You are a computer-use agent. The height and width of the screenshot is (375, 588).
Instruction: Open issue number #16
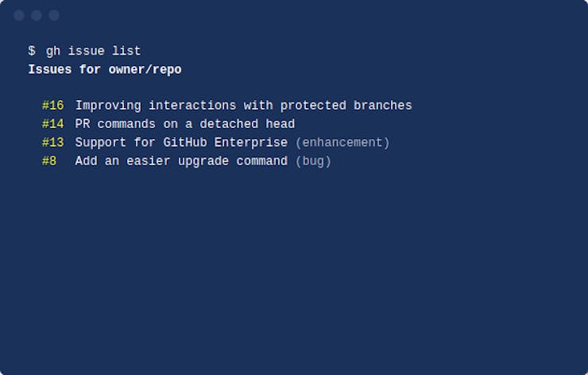tap(52, 106)
